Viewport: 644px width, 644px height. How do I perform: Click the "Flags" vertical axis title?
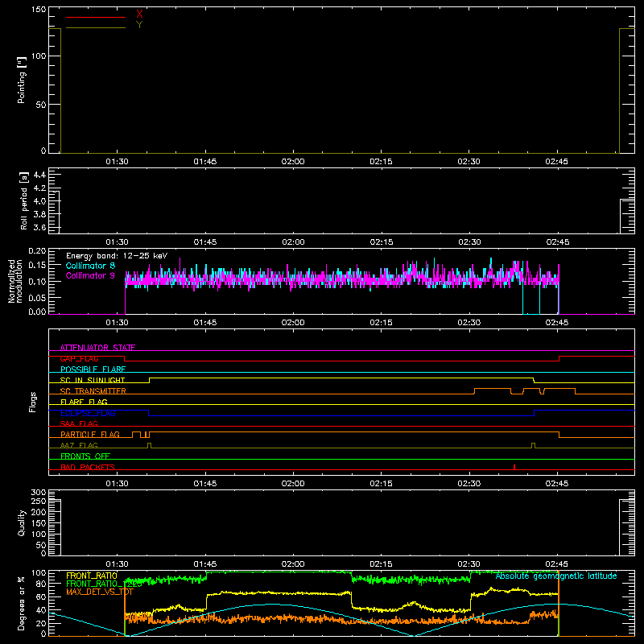point(32,402)
